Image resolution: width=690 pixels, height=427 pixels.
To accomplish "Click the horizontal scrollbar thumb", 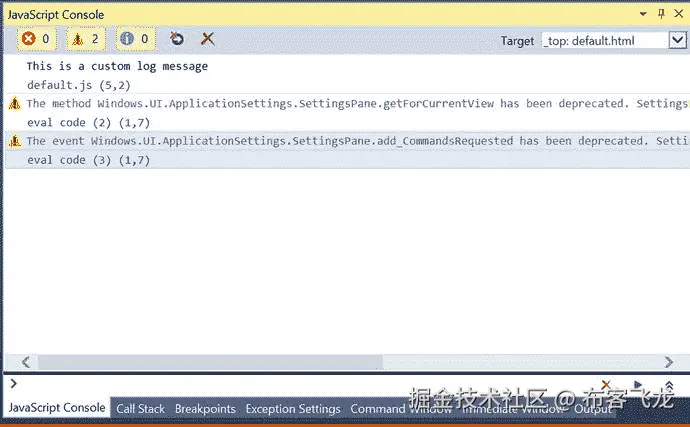I will tap(210, 362).
